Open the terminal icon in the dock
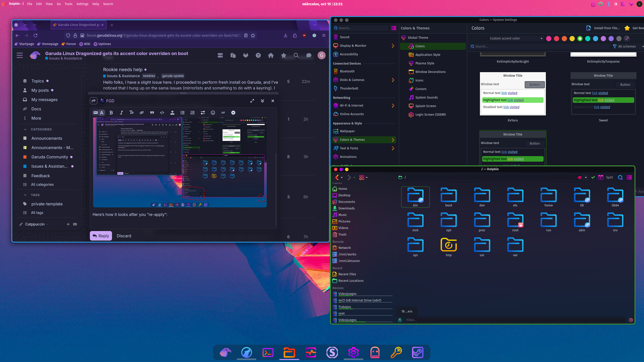Image resolution: width=644 pixels, height=362 pixels. tap(268, 352)
